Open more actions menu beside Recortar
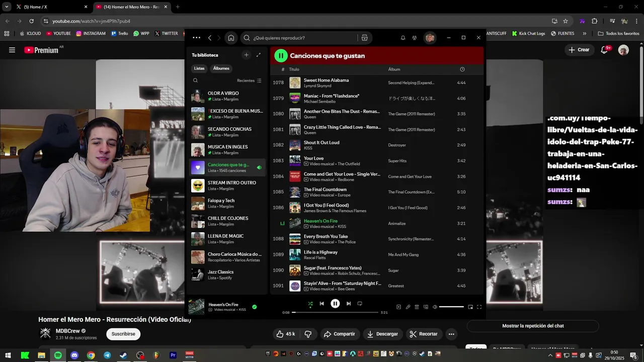 (x=451, y=334)
